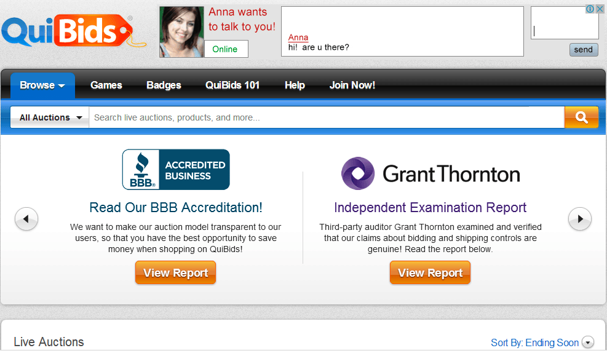The height and width of the screenshot is (364, 607).
Task: Close the advertisement banner
Action: (x=600, y=9)
